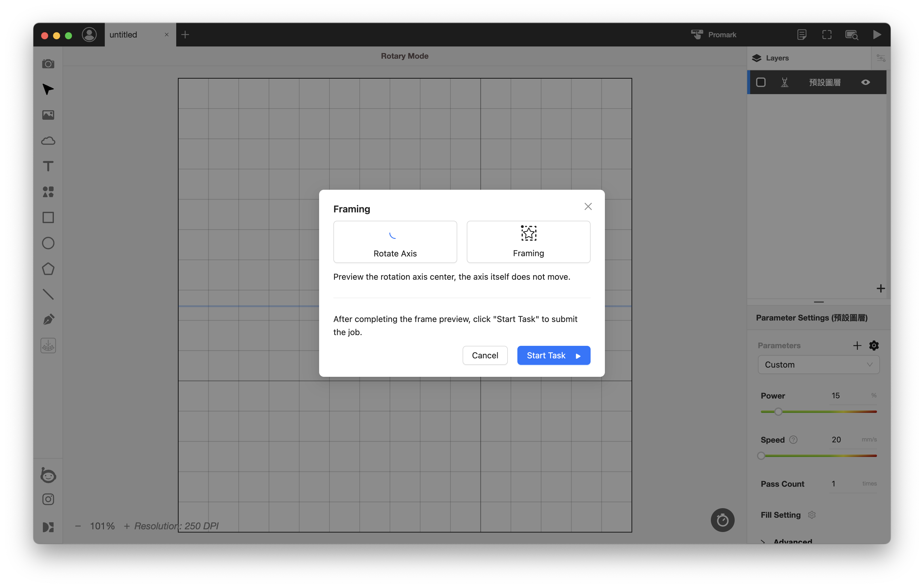Screen dimensions: 924x588
Task: Close the untitled tab
Action: pos(166,35)
